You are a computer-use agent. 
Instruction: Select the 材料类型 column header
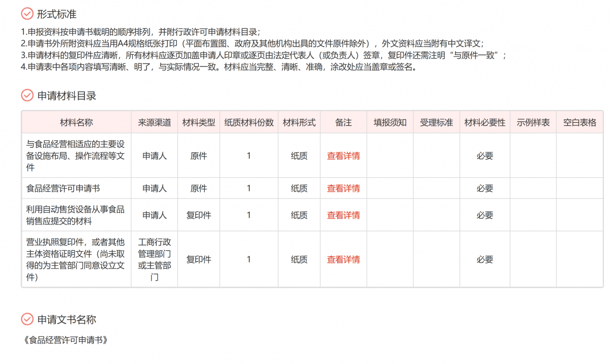(x=199, y=122)
